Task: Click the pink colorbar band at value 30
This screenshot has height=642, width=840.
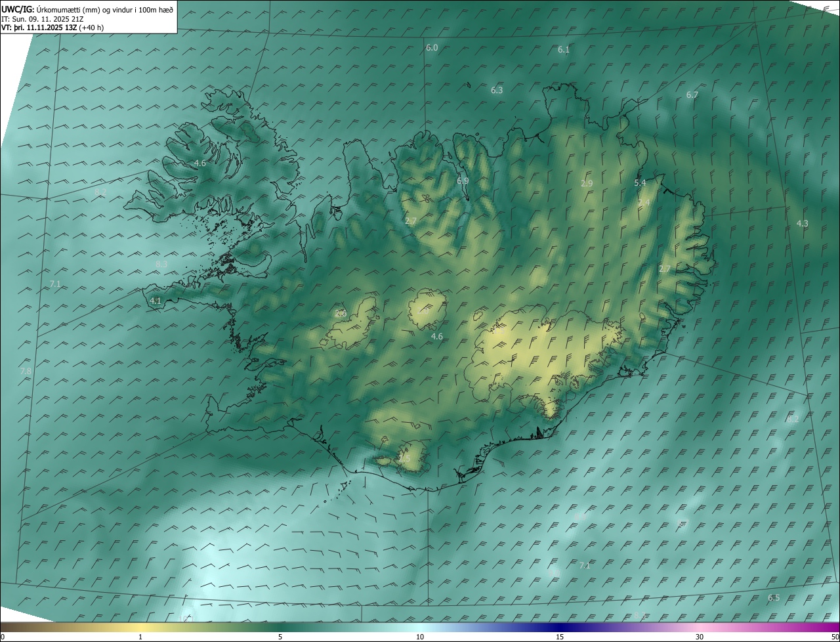Action: tap(700, 628)
